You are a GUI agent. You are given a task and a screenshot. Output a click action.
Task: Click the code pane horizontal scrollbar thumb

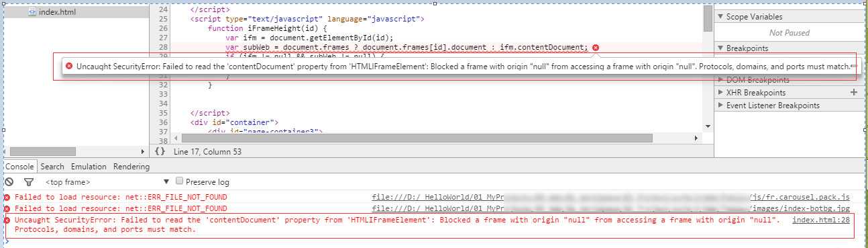(x=417, y=138)
